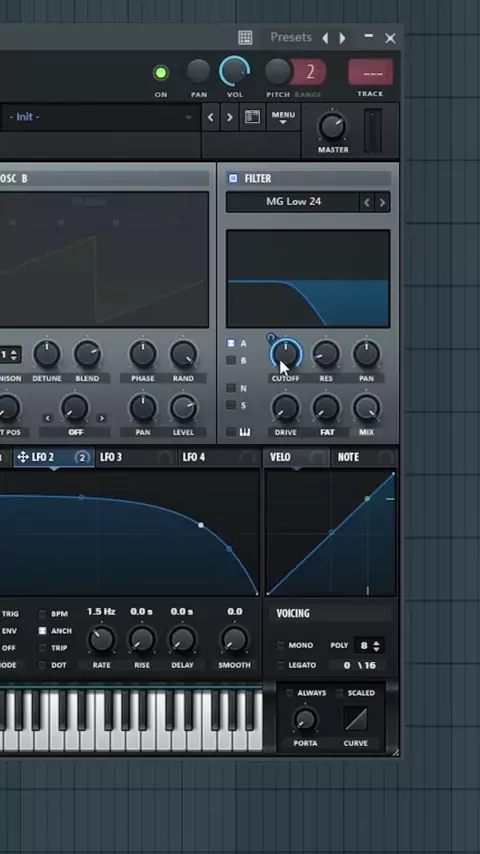
Task: Toggle filter routing for noise N
Action: [231, 388]
